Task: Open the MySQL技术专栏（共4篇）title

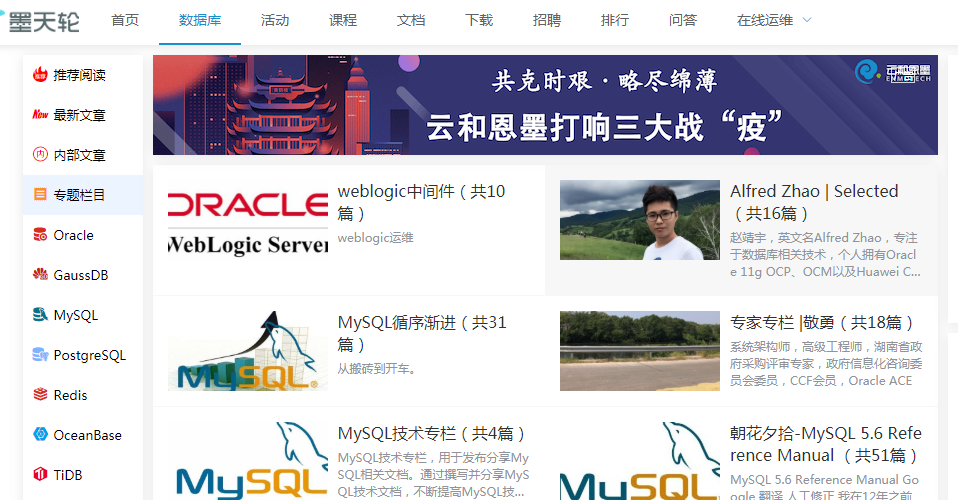Action: click(431, 433)
